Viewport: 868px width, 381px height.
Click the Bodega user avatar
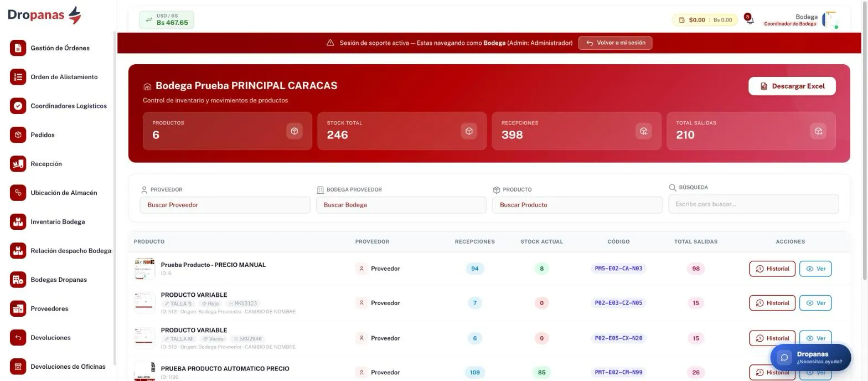tap(830, 20)
